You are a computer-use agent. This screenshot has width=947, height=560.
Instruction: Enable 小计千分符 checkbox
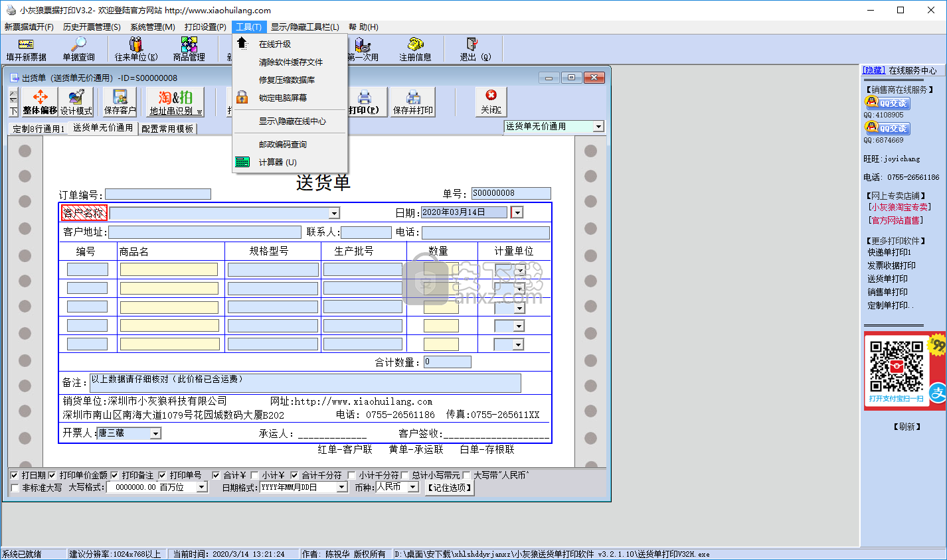[x=352, y=475]
